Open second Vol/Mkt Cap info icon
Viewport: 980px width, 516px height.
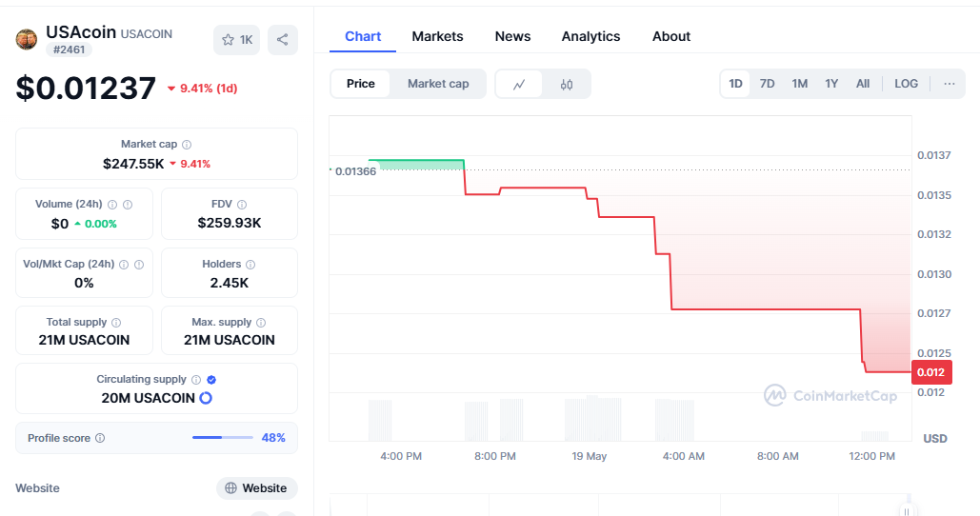tap(139, 265)
